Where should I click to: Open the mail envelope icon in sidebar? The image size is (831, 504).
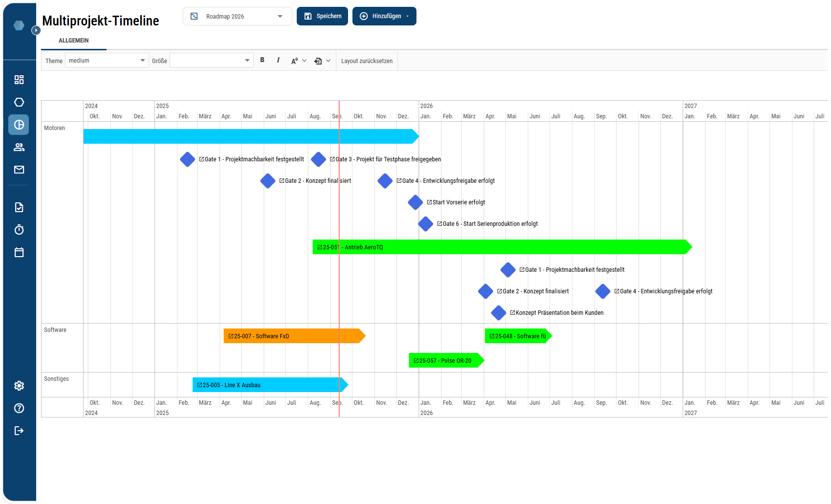point(19,170)
